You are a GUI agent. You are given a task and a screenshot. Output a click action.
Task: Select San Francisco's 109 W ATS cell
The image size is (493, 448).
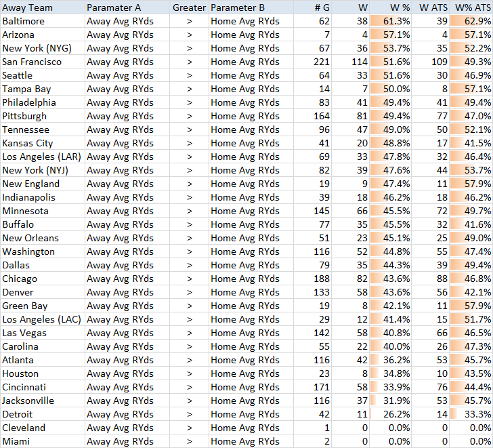pyautogui.click(x=431, y=62)
